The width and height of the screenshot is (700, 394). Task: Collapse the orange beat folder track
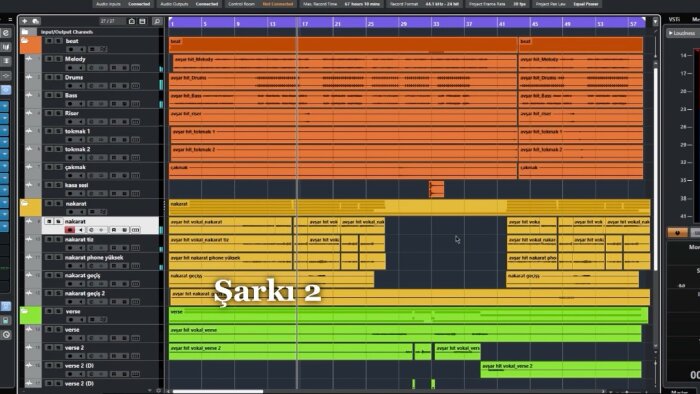(25, 41)
